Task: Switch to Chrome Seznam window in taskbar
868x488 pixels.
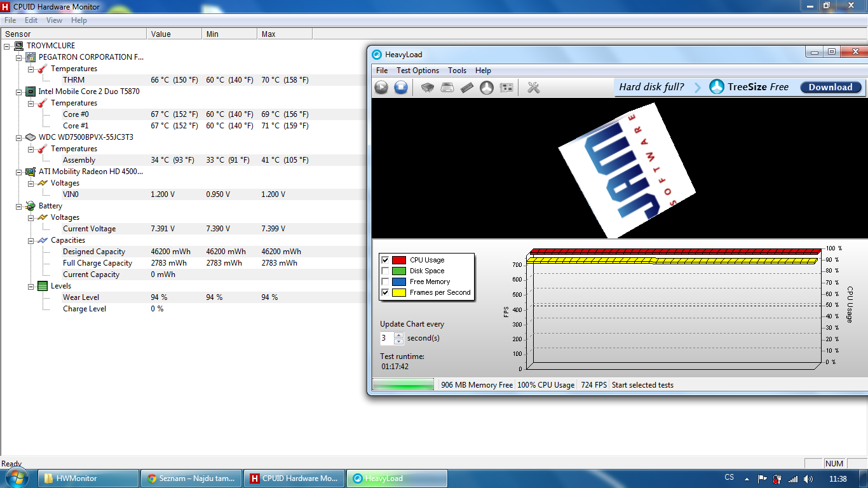Action: [x=192, y=478]
